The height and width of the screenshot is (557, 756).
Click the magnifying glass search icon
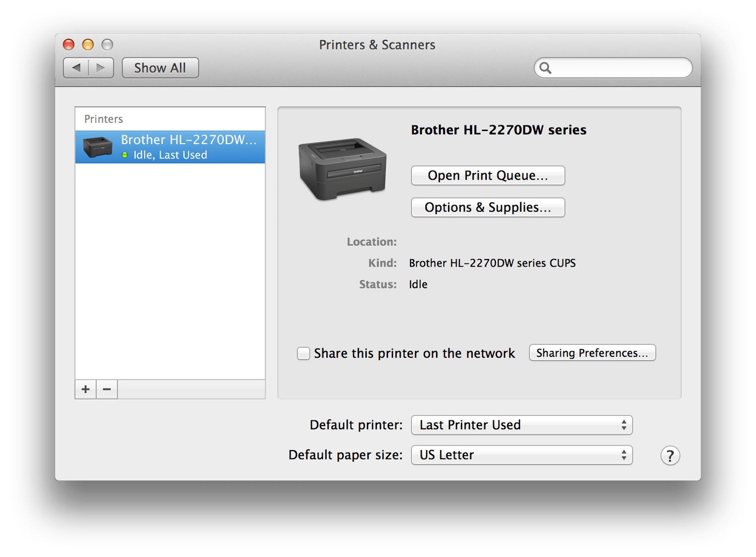[545, 68]
